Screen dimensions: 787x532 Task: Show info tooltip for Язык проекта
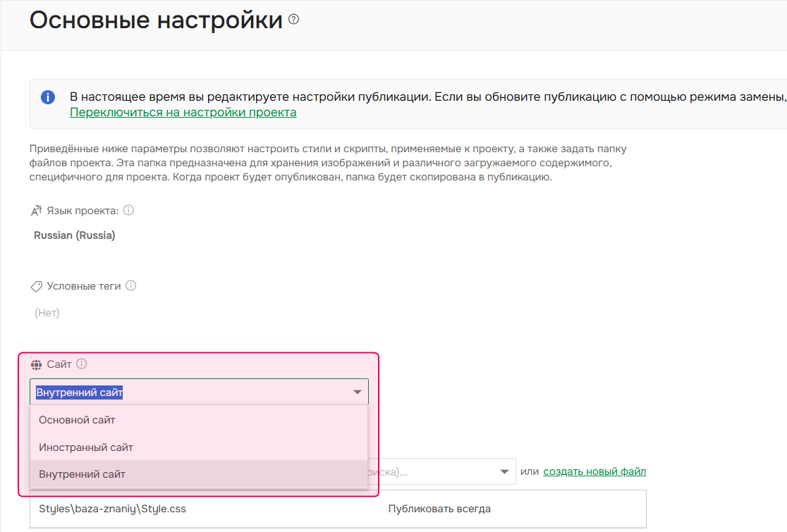tap(128, 210)
